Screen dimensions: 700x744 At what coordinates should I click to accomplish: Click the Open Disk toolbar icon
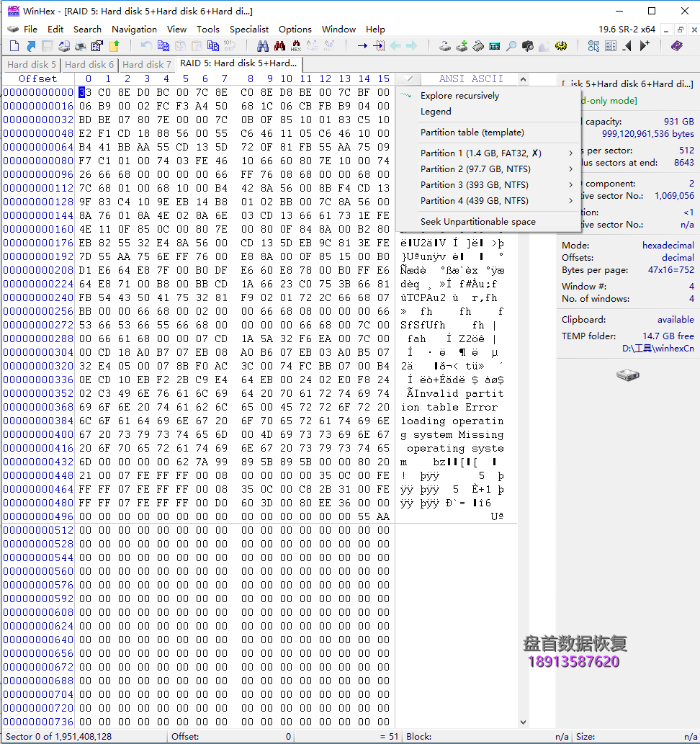[x=444, y=46]
